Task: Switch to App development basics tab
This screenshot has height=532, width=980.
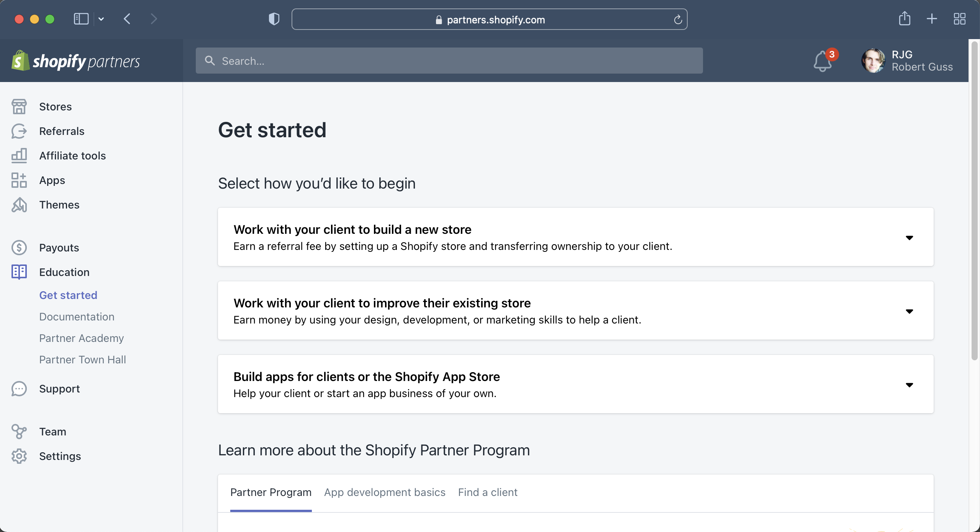Action: 385,493
